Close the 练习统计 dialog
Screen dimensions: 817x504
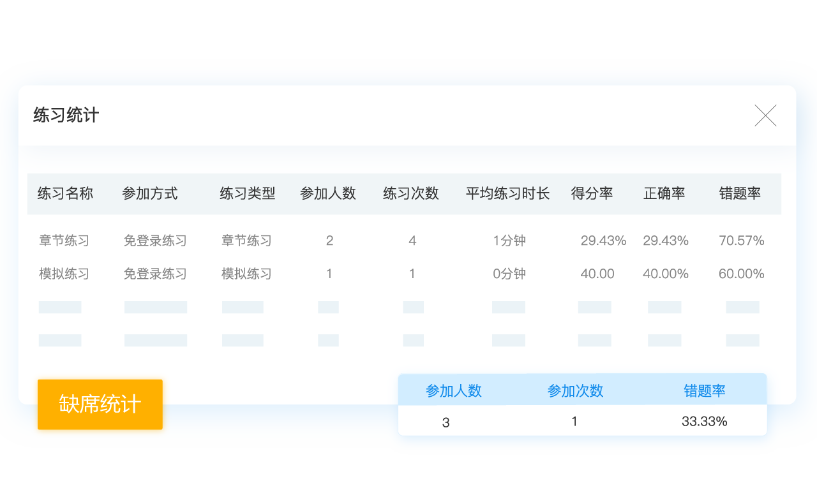pyautogui.click(x=765, y=115)
